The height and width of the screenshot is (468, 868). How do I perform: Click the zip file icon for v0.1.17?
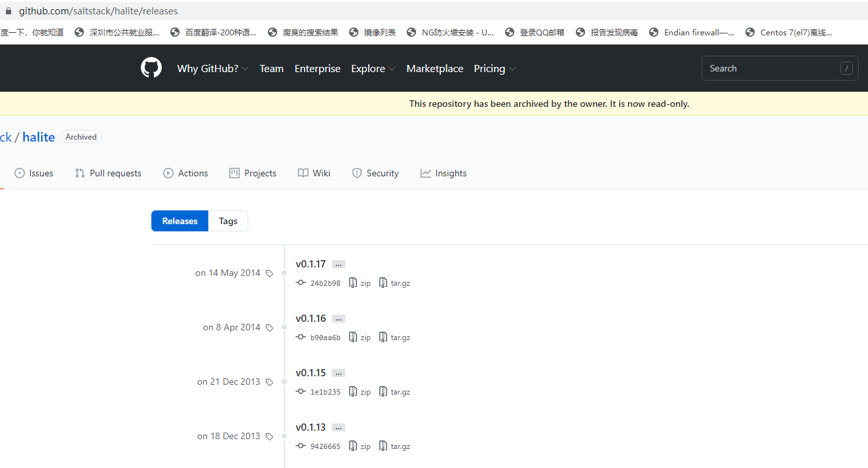(353, 283)
